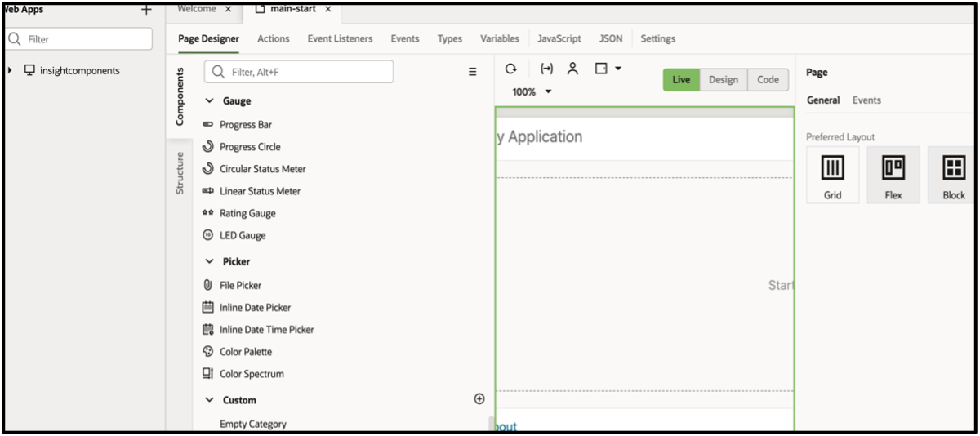Click the add icon beside Custom category

click(479, 399)
